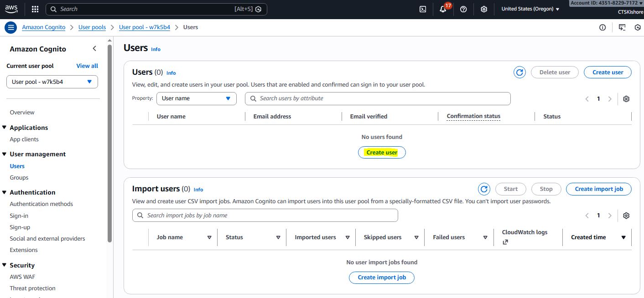644x298 pixels.
Task: Open the top bar settings gear
Action: [484, 9]
